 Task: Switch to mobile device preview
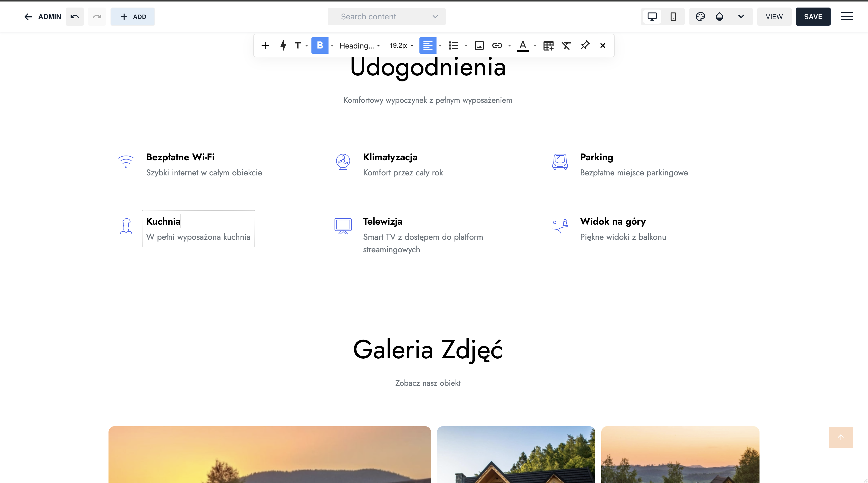(x=673, y=17)
